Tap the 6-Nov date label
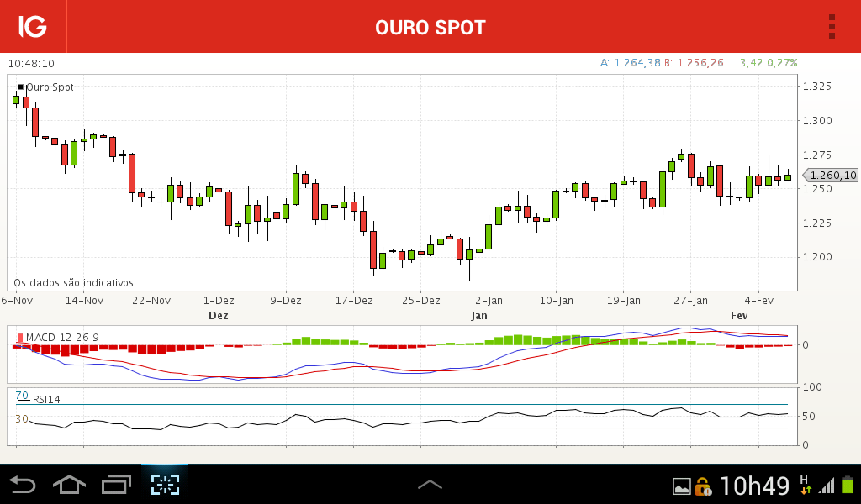The width and height of the screenshot is (861, 504). (17, 301)
